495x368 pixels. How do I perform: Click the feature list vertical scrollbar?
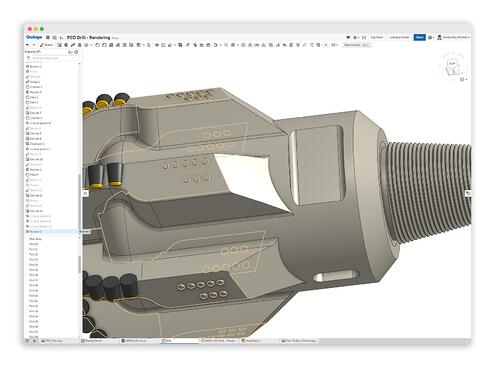pyautogui.click(x=79, y=200)
